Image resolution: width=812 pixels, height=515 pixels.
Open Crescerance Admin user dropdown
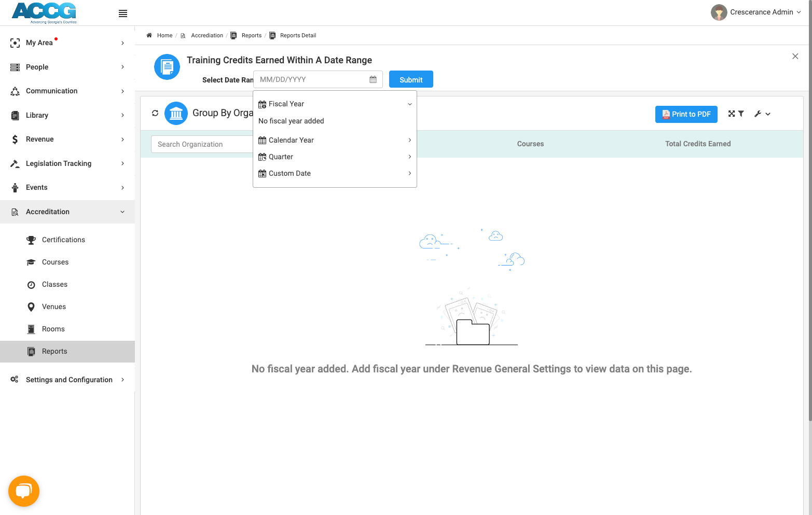(x=756, y=12)
